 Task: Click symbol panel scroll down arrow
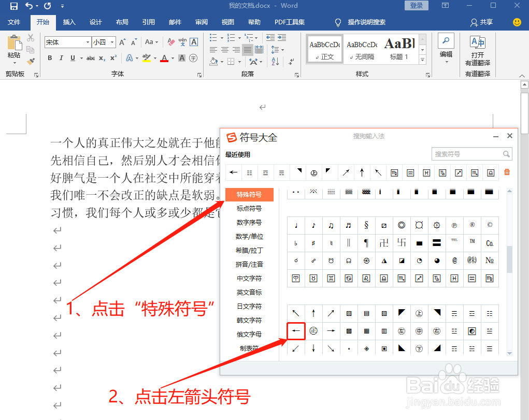pyautogui.click(x=509, y=354)
